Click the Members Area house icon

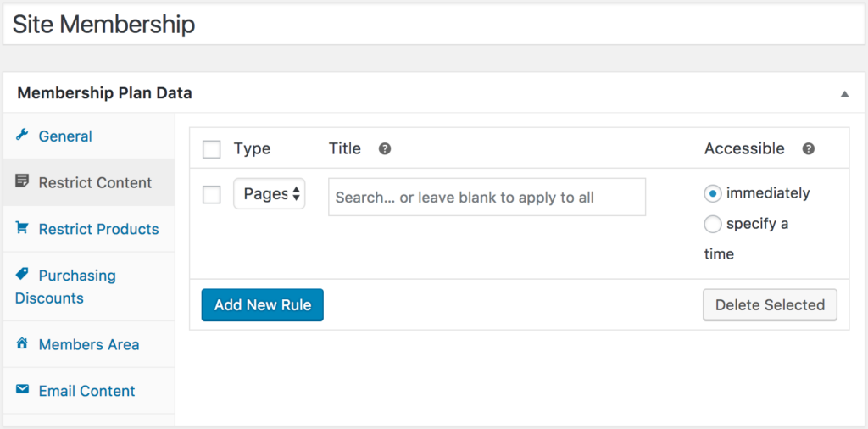(21, 343)
